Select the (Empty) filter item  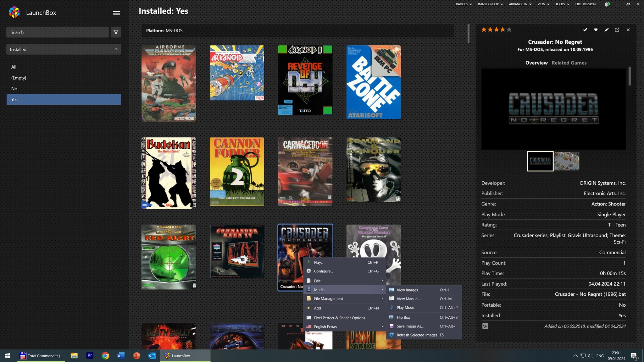point(64,78)
